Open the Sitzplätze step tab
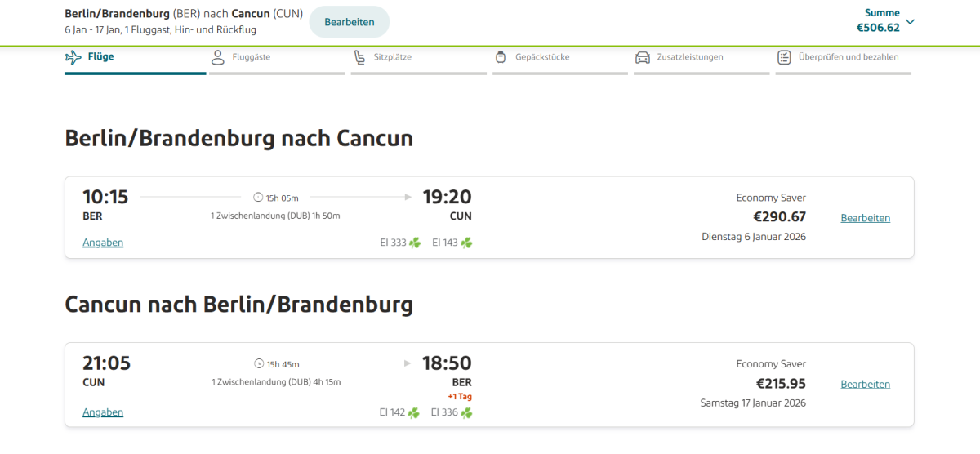The height and width of the screenshot is (454, 980). pos(393,57)
